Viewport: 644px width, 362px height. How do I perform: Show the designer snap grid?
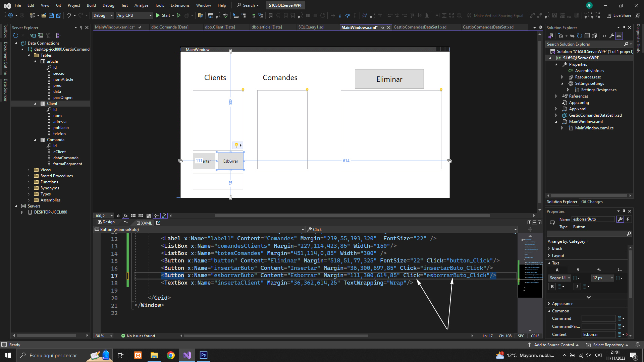133,216
